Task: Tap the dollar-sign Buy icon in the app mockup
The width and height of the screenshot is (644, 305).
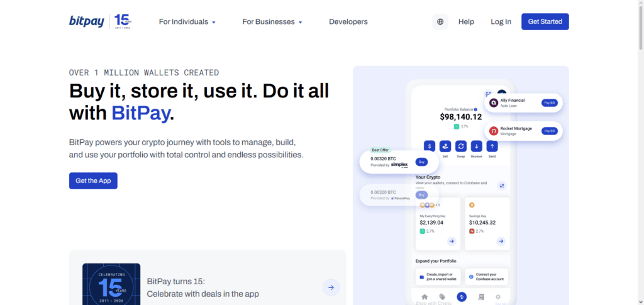Action: [430, 146]
